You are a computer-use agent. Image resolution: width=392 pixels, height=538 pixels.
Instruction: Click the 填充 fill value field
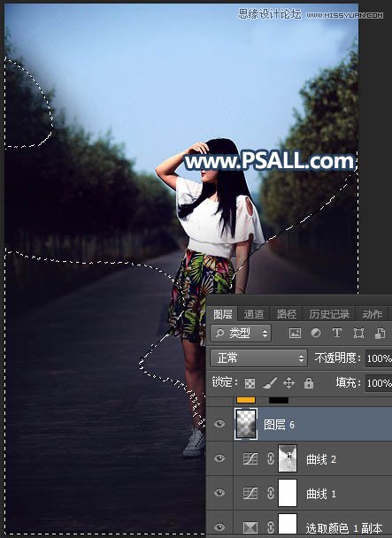[379, 382]
